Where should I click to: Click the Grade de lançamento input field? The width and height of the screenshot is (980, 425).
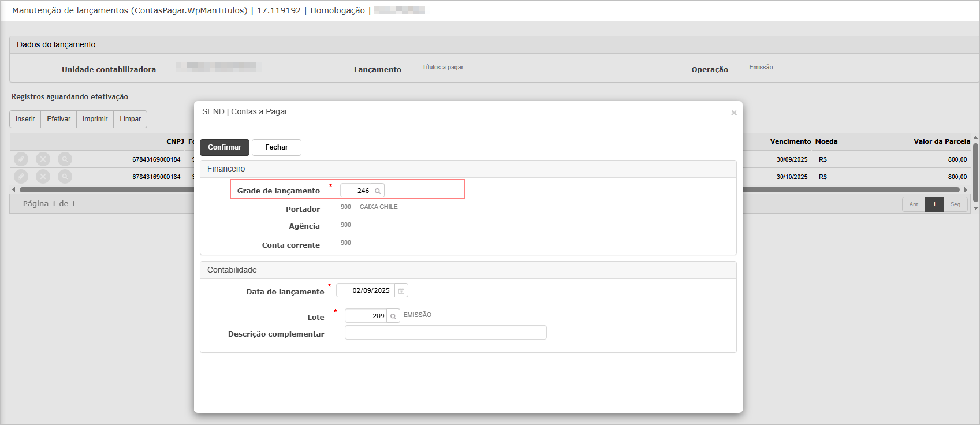(356, 191)
